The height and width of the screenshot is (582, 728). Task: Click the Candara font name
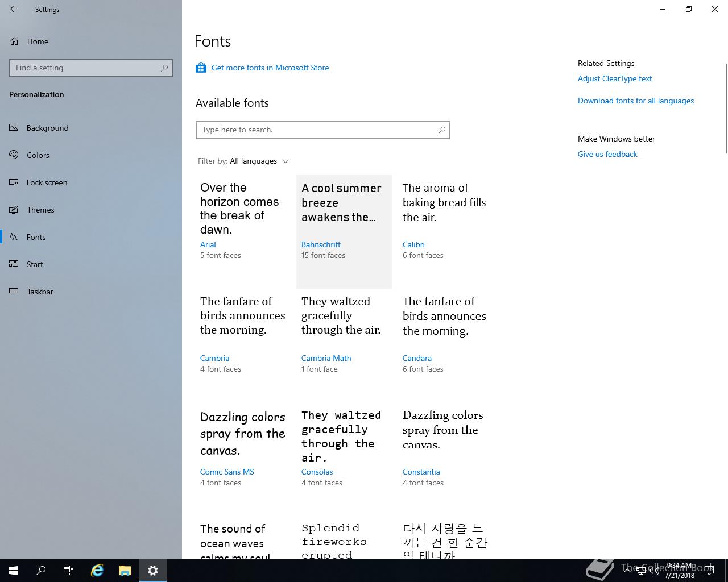(x=417, y=358)
